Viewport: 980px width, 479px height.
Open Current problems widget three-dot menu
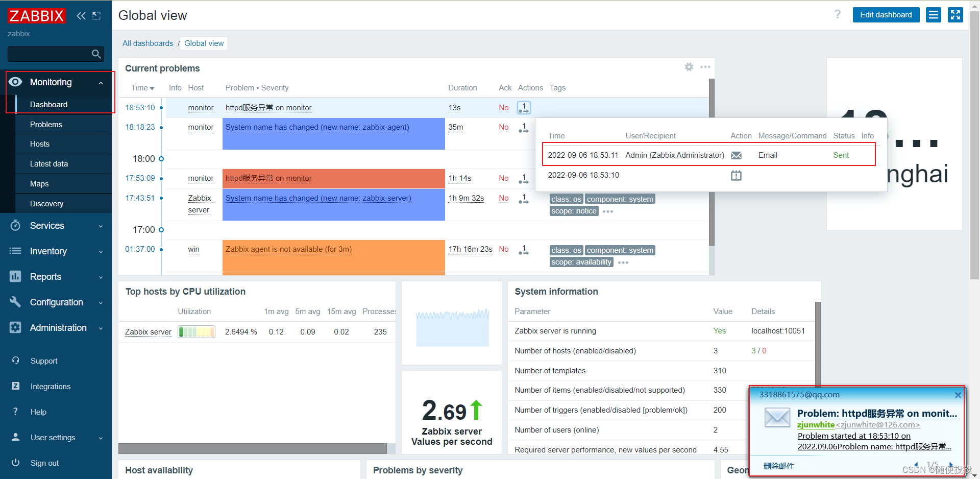pos(705,67)
